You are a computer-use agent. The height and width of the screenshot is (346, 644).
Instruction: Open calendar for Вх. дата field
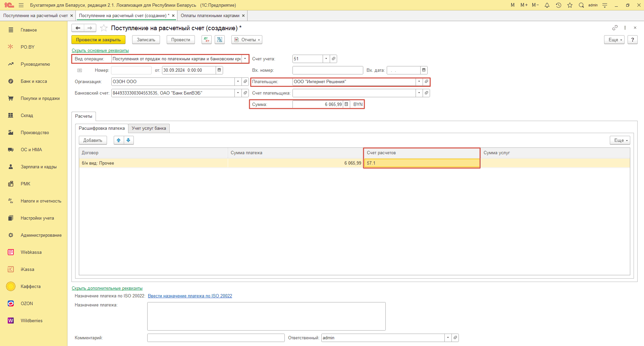424,70
